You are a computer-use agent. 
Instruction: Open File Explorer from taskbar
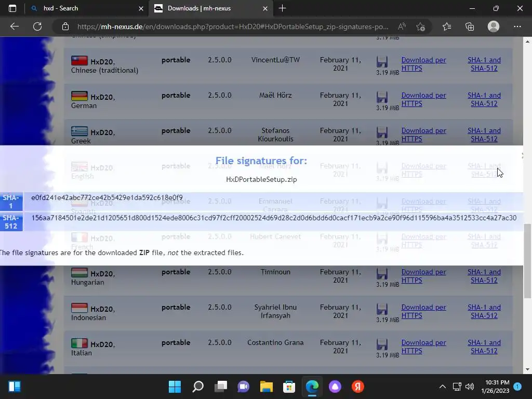point(267,387)
